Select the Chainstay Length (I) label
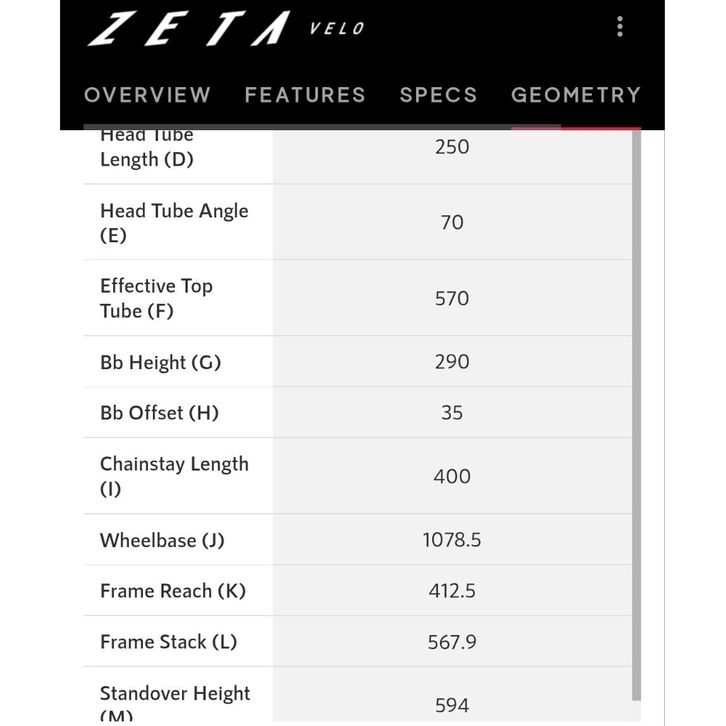The width and height of the screenshot is (726, 726). (x=174, y=476)
